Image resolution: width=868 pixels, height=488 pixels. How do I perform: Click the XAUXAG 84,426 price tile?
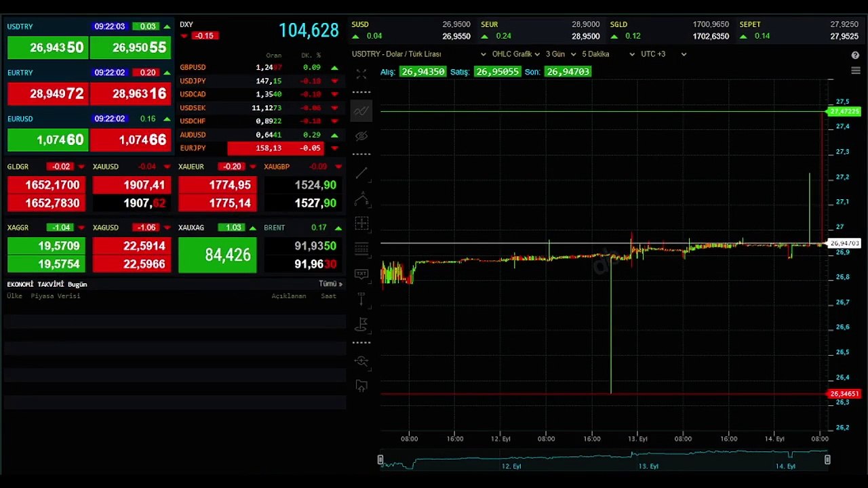coord(218,255)
